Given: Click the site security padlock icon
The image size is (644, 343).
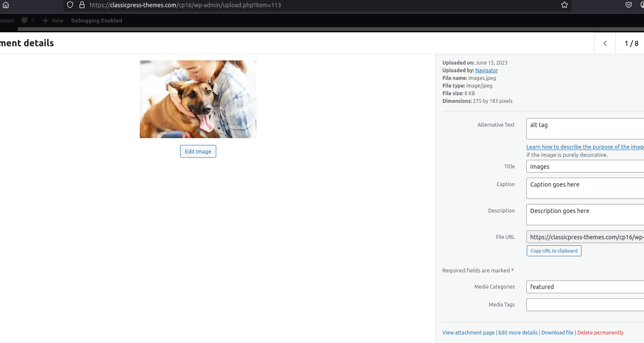Looking at the screenshot, I should [x=82, y=5].
